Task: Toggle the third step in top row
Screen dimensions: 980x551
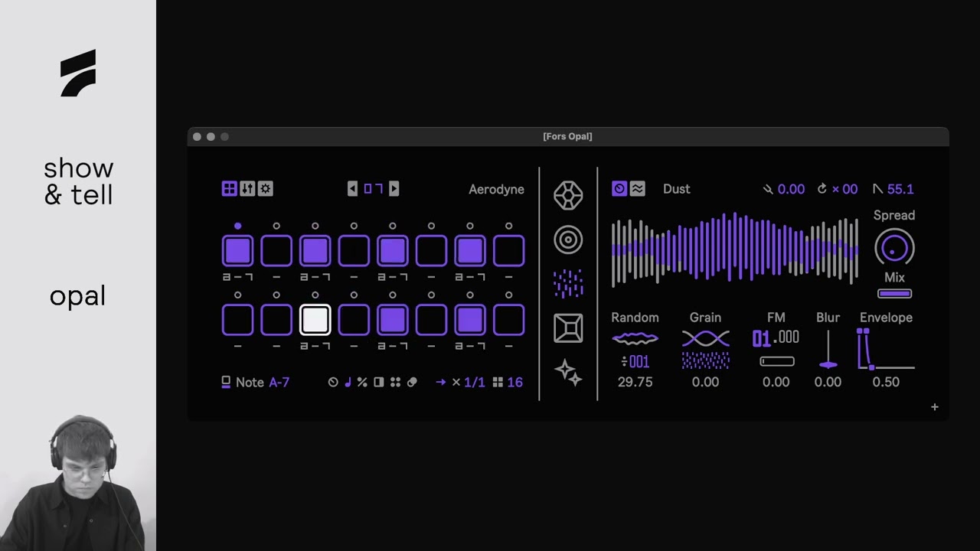Action: (315, 251)
